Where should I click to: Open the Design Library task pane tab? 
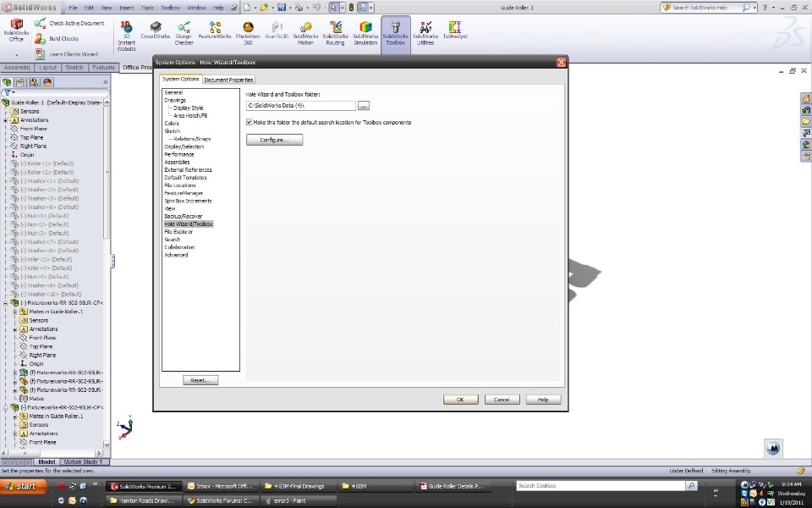point(806,109)
